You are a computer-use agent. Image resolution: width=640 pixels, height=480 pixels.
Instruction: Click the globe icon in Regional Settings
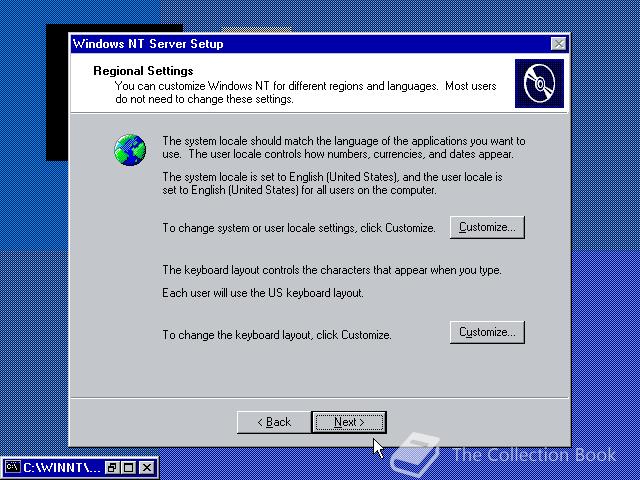click(x=130, y=150)
